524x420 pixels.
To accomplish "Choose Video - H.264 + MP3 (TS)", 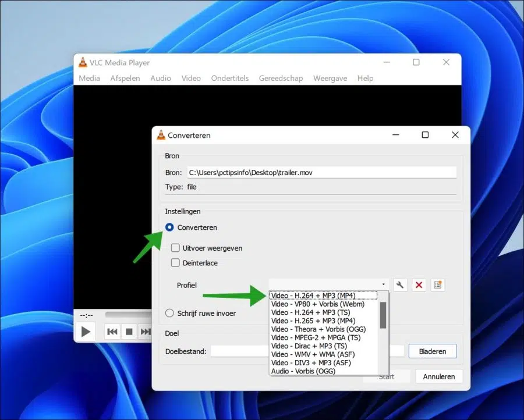I will click(324, 312).
